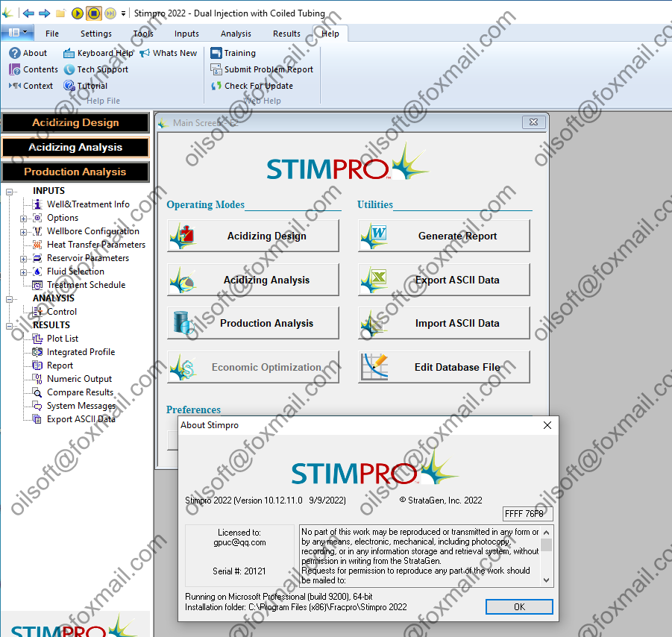Image resolution: width=672 pixels, height=637 pixels.
Task: Switch to the Inputs ribbon tab
Action: [186, 34]
